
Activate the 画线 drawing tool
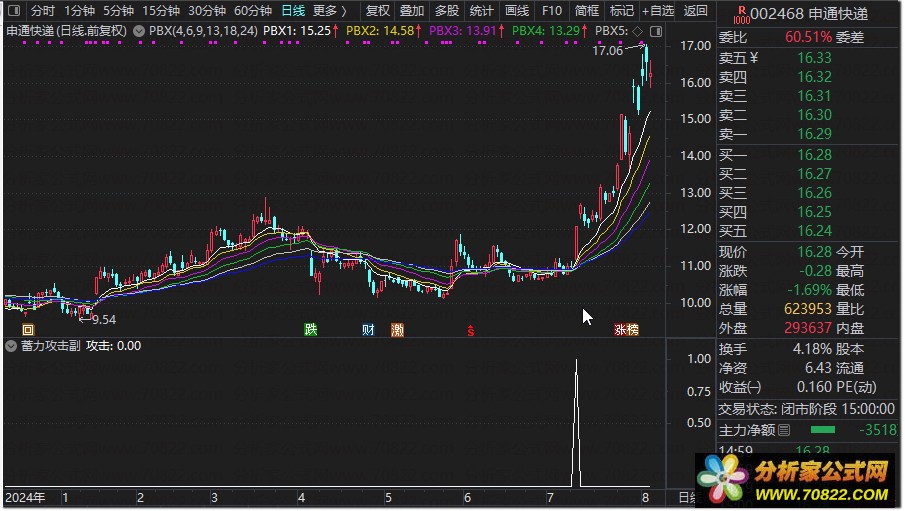[517, 10]
